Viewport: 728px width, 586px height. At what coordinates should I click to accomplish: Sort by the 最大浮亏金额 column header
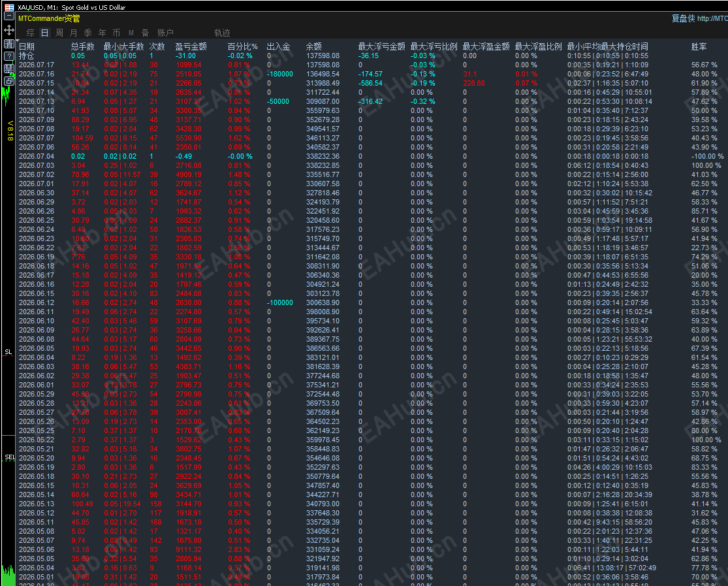pyautogui.click(x=382, y=46)
